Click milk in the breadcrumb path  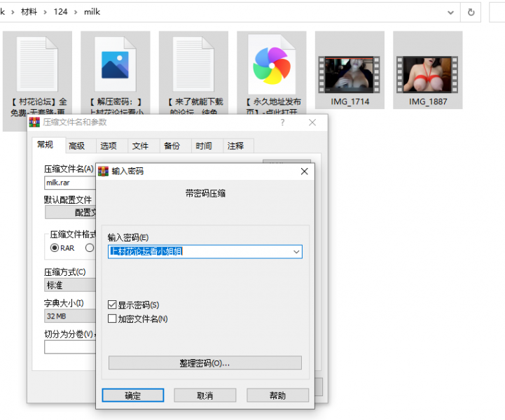[92, 12]
